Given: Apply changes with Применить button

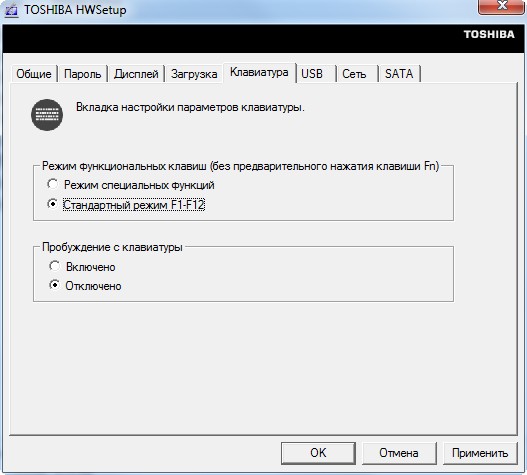Looking at the screenshot, I should 480,453.
